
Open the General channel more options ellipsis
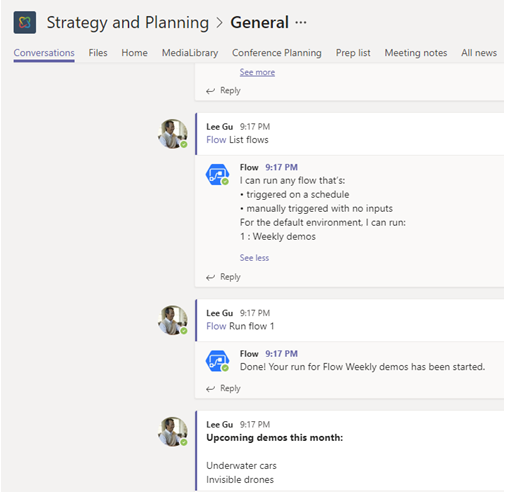pyautogui.click(x=301, y=23)
